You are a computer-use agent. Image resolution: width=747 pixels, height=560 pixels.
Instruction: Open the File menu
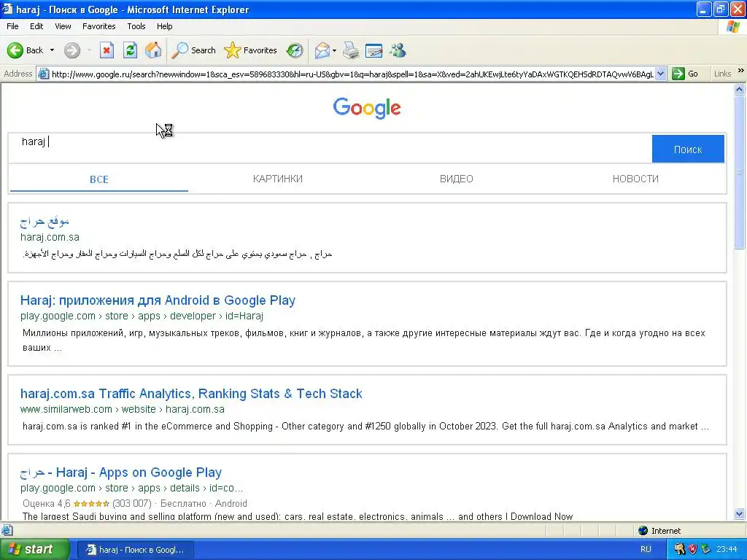click(x=13, y=26)
